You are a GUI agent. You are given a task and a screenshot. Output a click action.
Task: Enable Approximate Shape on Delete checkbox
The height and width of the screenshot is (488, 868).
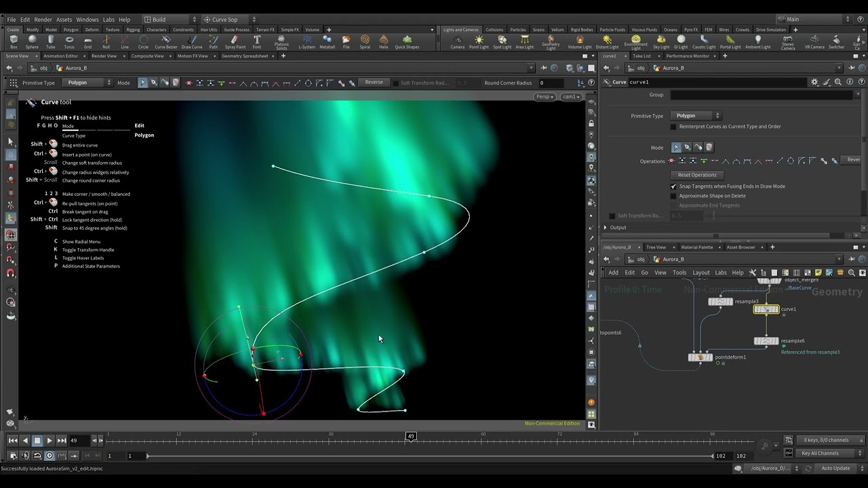tap(673, 196)
